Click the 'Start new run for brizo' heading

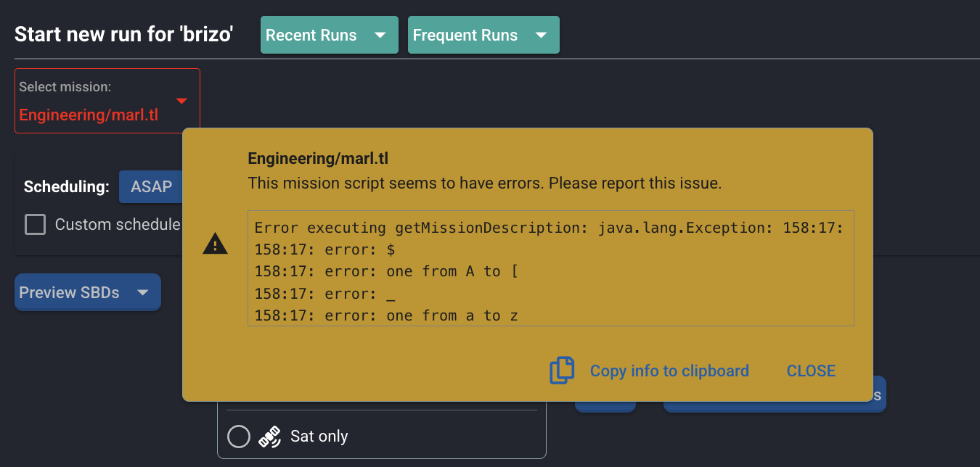coord(123,35)
